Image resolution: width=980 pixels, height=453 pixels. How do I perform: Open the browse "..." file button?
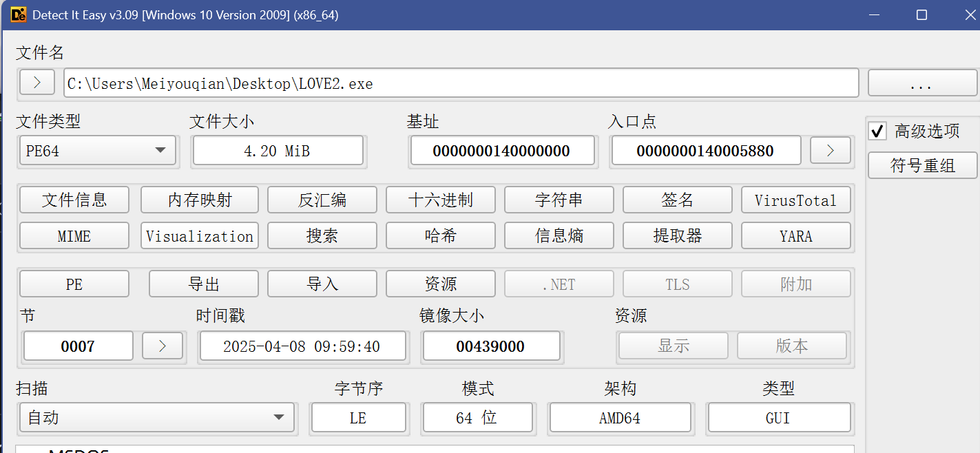921,83
